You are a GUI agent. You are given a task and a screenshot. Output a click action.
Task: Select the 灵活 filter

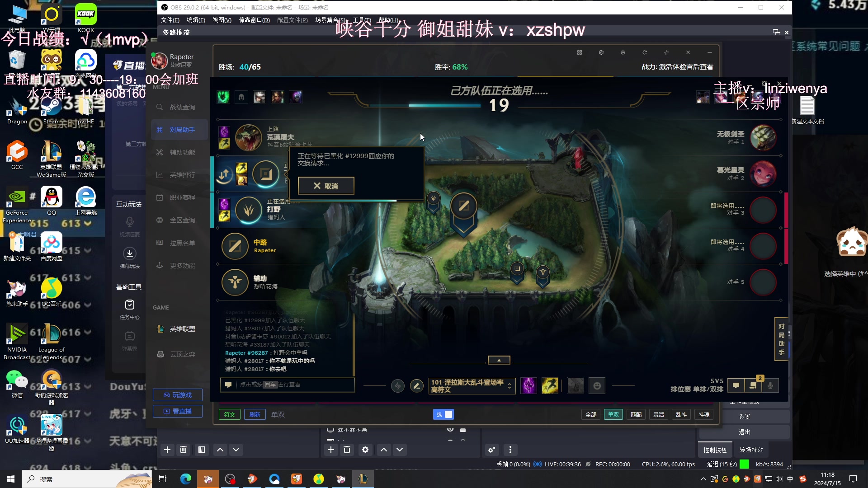click(x=659, y=414)
